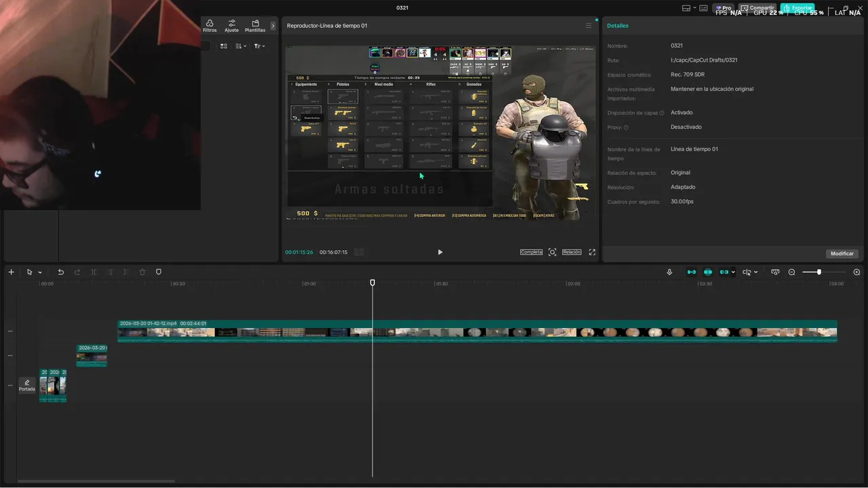Click the horizontal timeline scrollbar
The image size is (868, 488).
coord(96,481)
